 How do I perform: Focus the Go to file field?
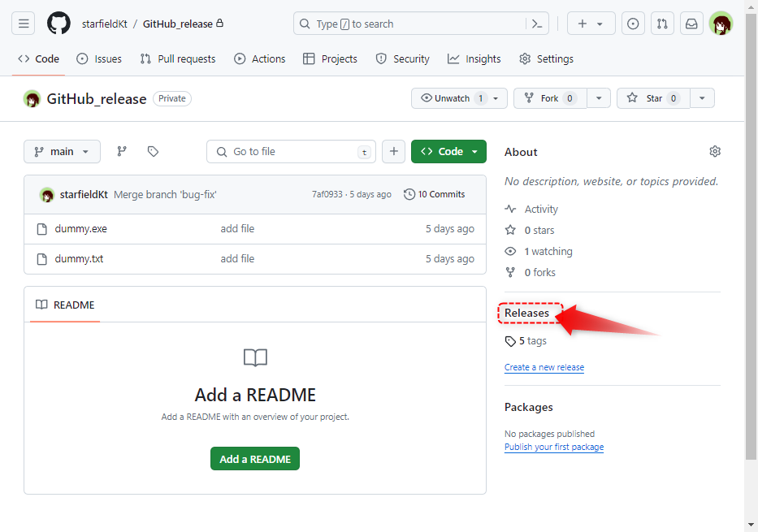coord(291,152)
